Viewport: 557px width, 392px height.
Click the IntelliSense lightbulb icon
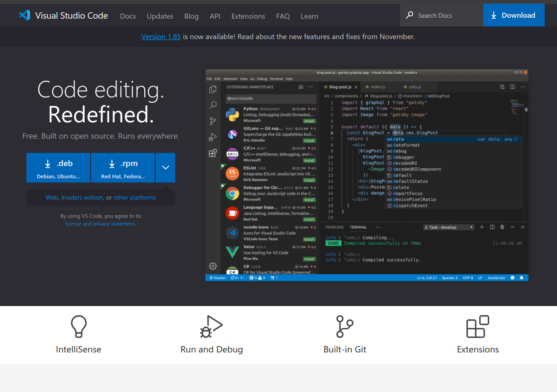tap(78, 327)
